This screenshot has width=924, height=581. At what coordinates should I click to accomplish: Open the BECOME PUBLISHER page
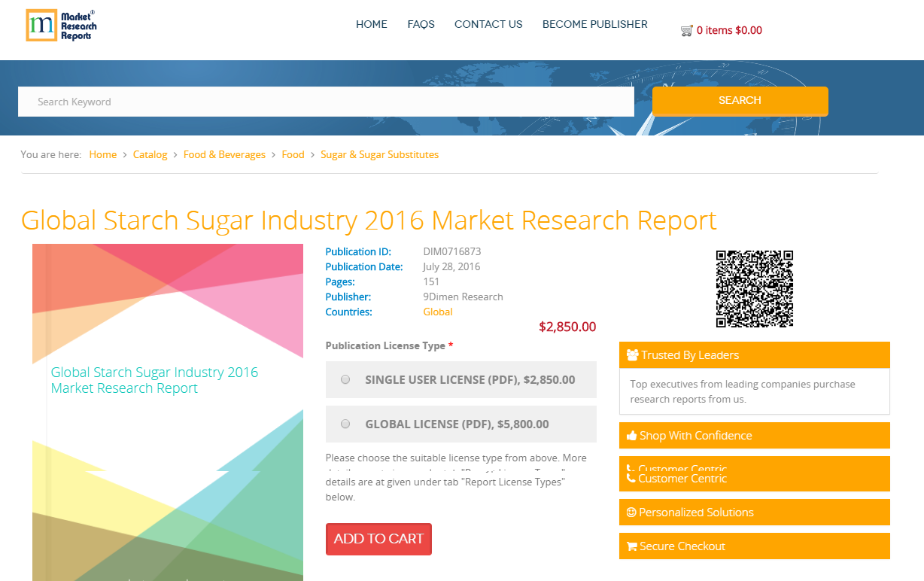[x=594, y=24]
